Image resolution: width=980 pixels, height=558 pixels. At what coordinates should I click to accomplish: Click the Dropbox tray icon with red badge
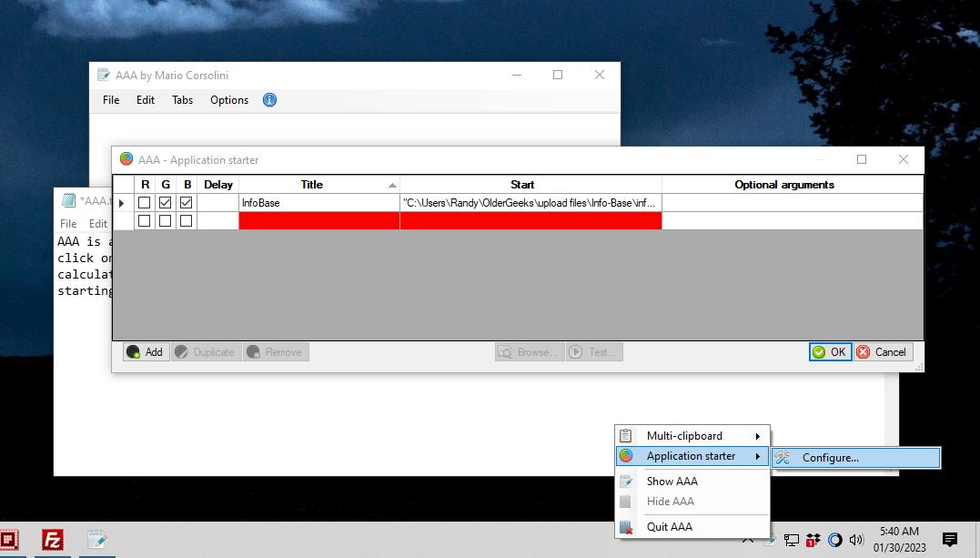(x=813, y=540)
